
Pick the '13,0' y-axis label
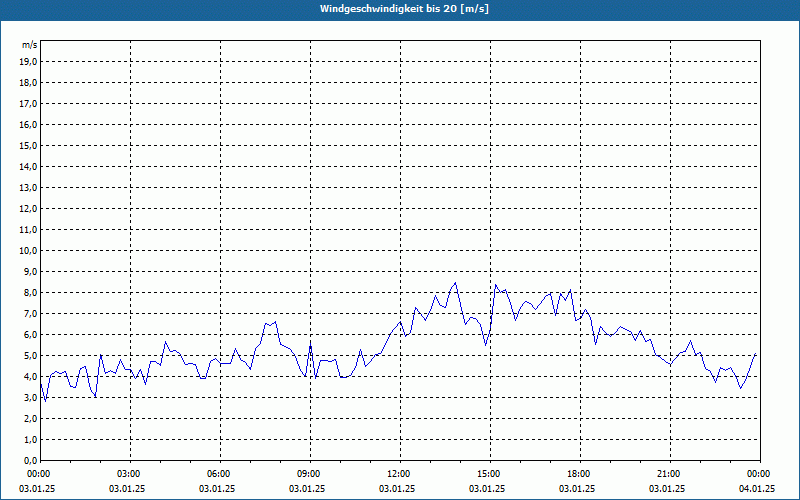coord(29,188)
